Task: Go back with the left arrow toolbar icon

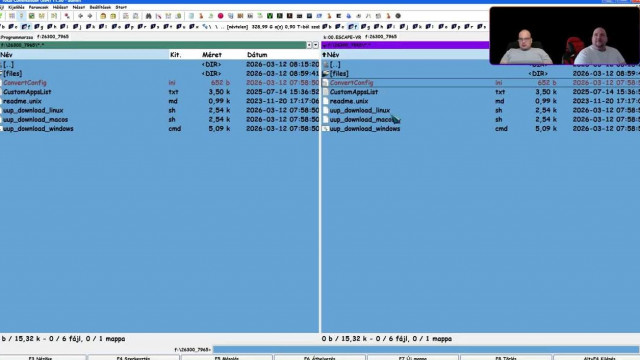Action: point(80,16)
